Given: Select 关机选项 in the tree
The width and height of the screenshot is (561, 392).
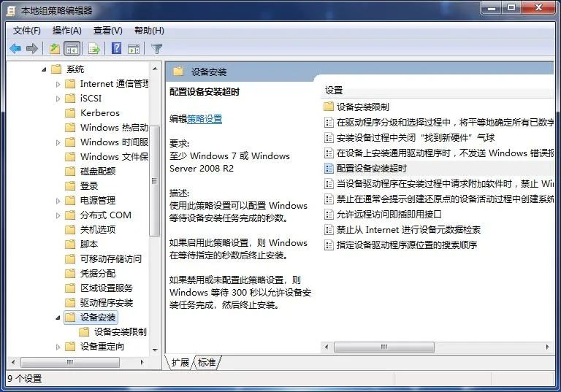Looking at the screenshot, I should (x=98, y=229).
